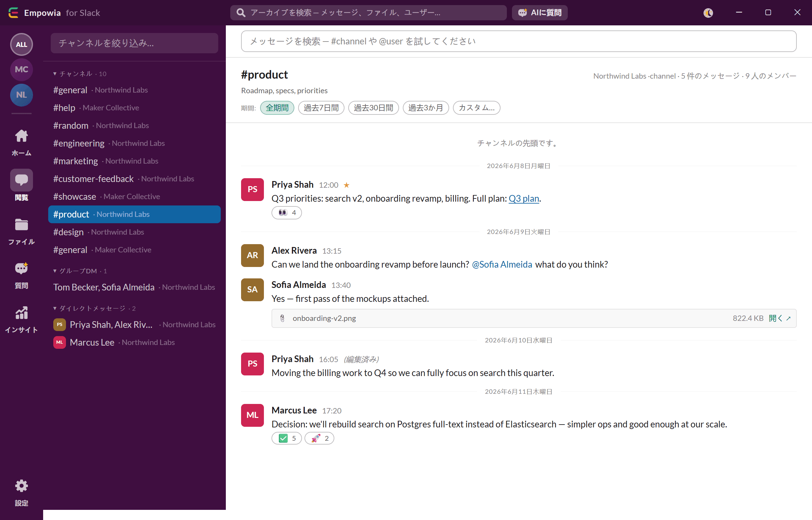The height and width of the screenshot is (520, 812).
Task: Focus the アーカイブを検索 search bar
Action: 368,12
